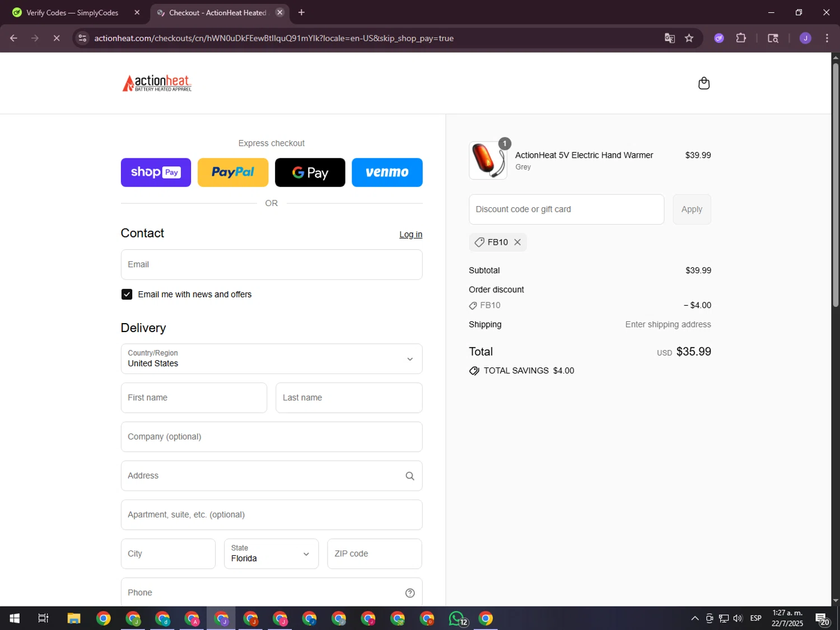Click the Log in link
Image resolution: width=840 pixels, height=630 pixels.
tap(410, 235)
